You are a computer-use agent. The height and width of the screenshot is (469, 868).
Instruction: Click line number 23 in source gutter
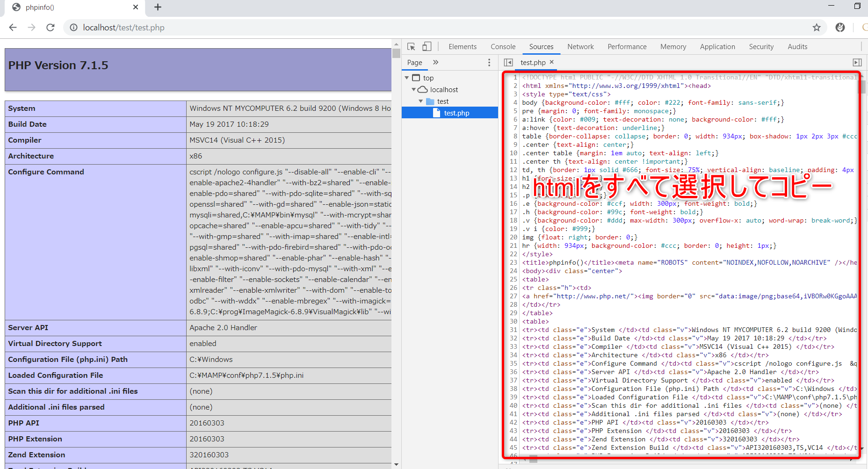(x=514, y=262)
